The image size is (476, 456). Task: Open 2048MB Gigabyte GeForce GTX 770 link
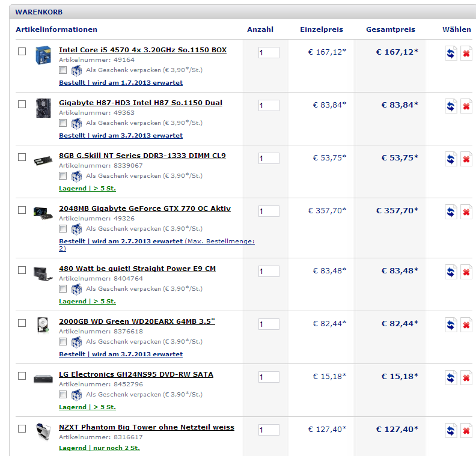(145, 208)
